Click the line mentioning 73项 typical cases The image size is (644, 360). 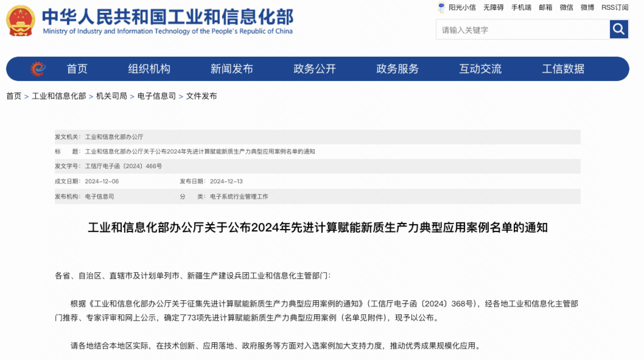247,318
